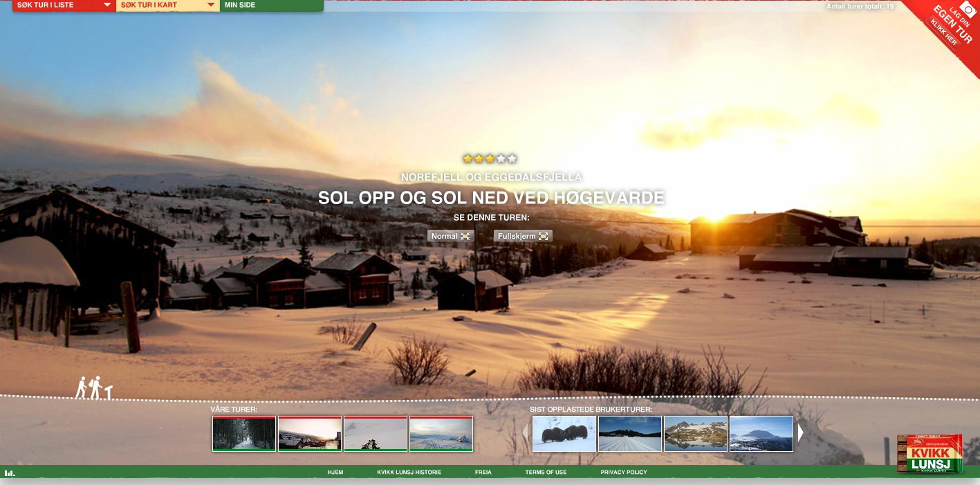Click the statistics bars icon in footer

click(10, 473)
